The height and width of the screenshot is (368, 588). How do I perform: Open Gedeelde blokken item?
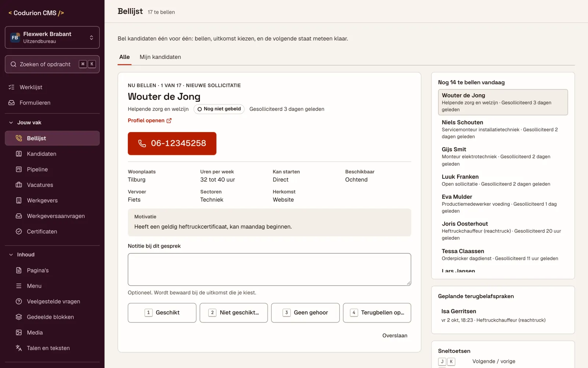(x=52, y=317)
